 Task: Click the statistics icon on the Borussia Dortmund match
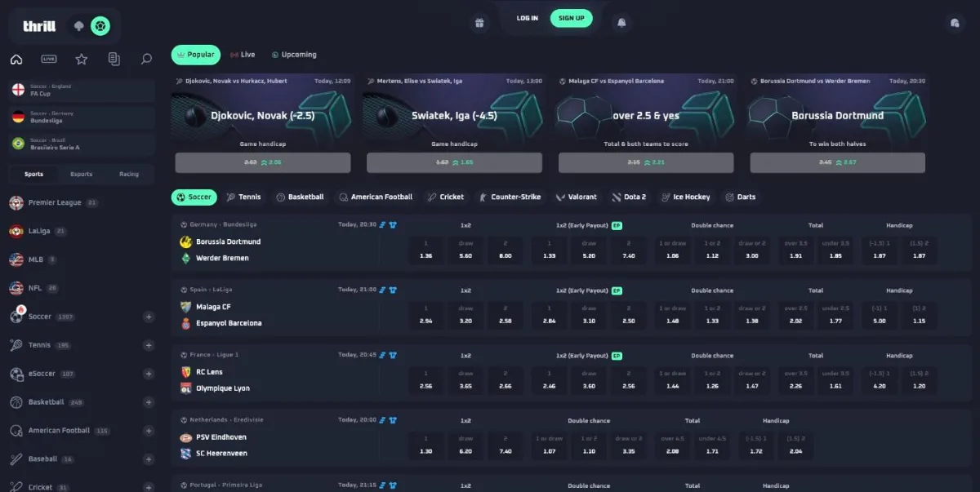pos(382,224)
